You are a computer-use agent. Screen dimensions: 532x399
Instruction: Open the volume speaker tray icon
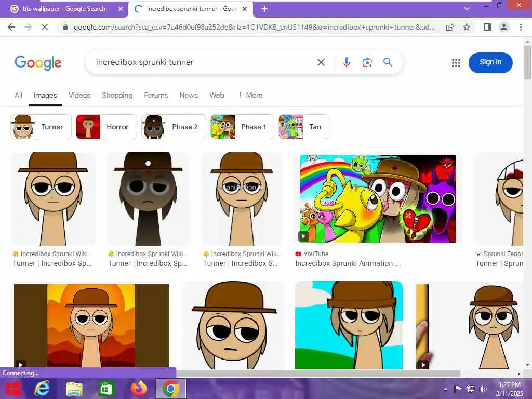click(x=483, y=389)
